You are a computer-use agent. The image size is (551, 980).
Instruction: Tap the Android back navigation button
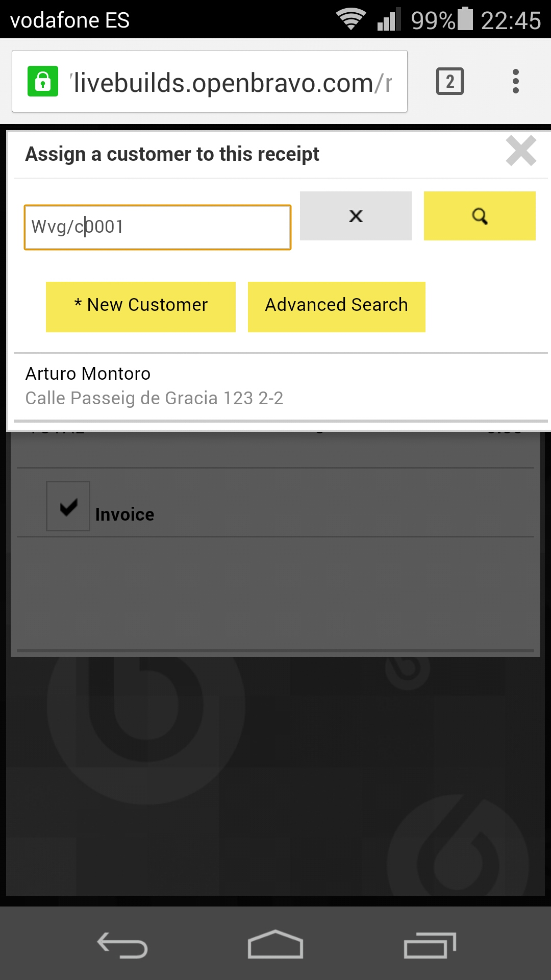(122, 945)
